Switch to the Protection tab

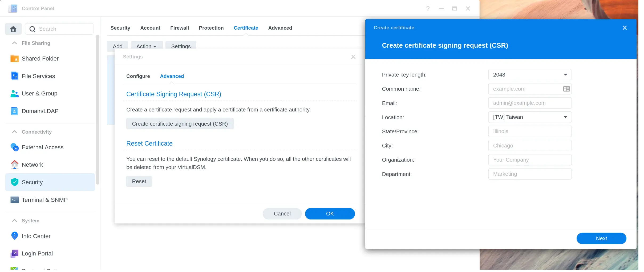(211, 28)
